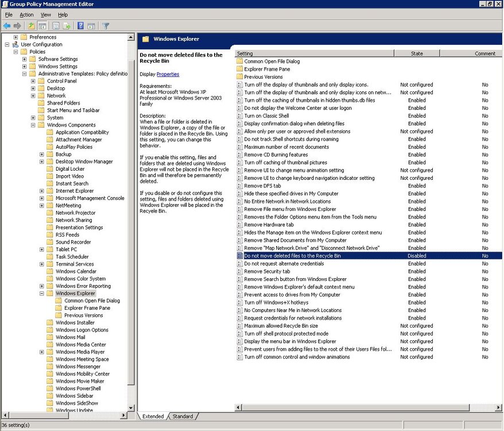Click the Back arrow toolbar icon
504x431 pixels.
pos(7,26)
